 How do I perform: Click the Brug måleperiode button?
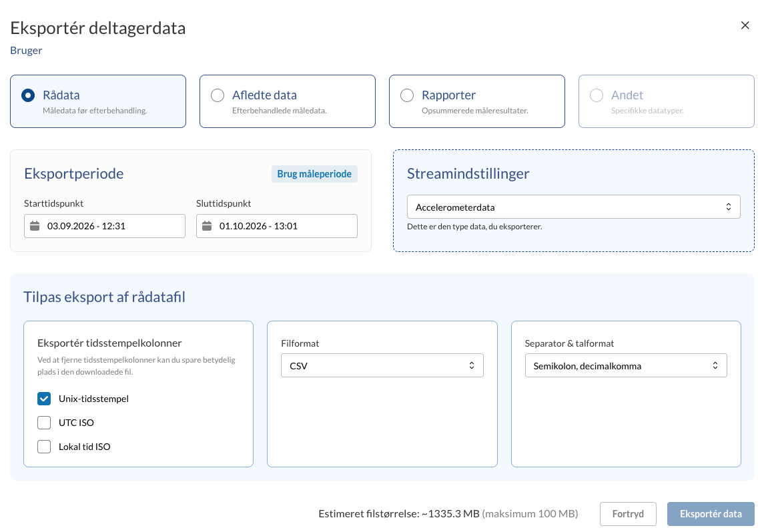click(314, 174)
